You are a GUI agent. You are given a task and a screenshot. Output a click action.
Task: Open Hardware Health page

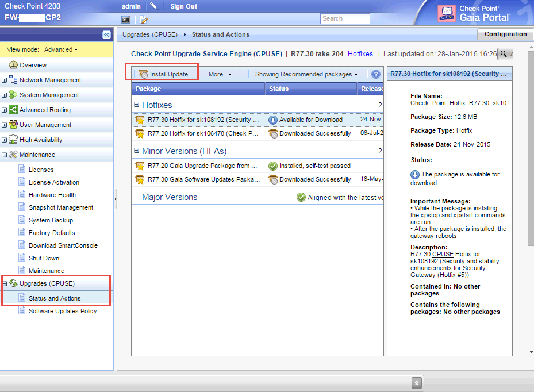pos(52,195)
